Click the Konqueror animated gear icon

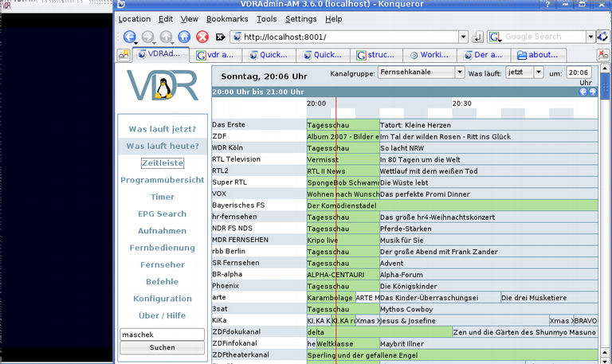coord(603,37)
